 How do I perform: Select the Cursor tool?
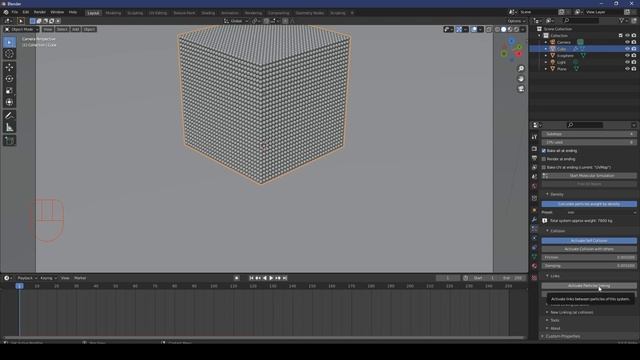click(9, 54)
